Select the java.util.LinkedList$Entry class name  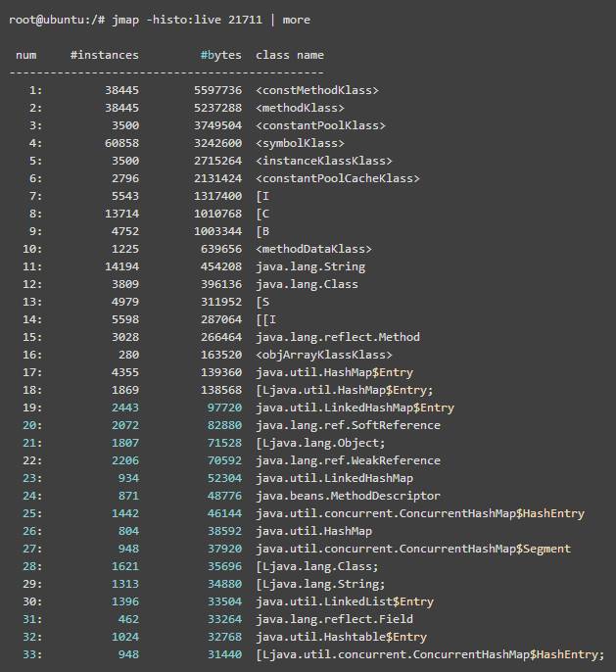click(345, 601)
